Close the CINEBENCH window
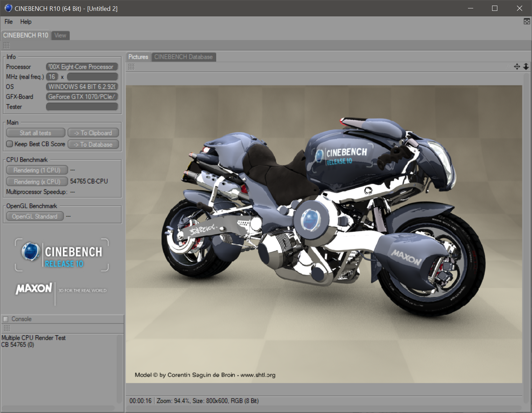The height and width of the screenshot is (413, 532). (519, 8)
